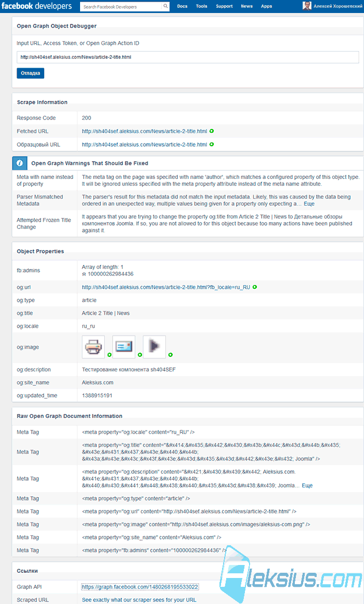The height and width of the screenshot is (604, 364).
Task: Focus the Search Facebook Developers box
Action: 121,7
